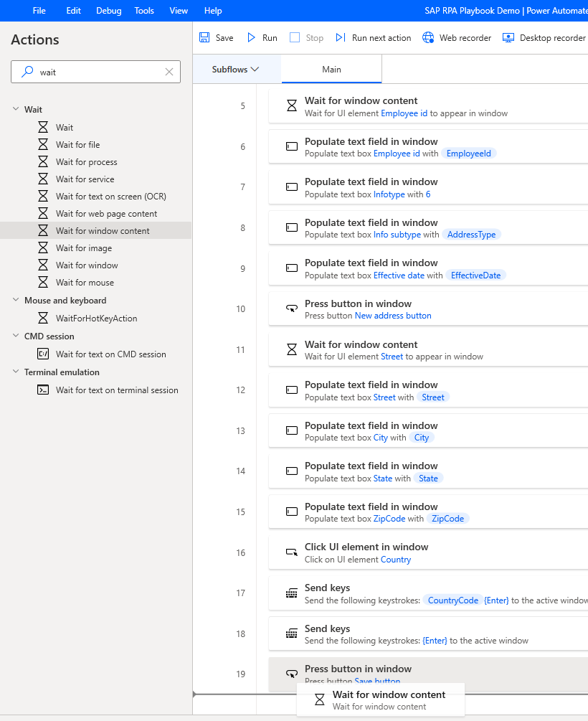Click the search magnifier icon in Actions
Screen dimensions: 588x721
coord(27,72)
